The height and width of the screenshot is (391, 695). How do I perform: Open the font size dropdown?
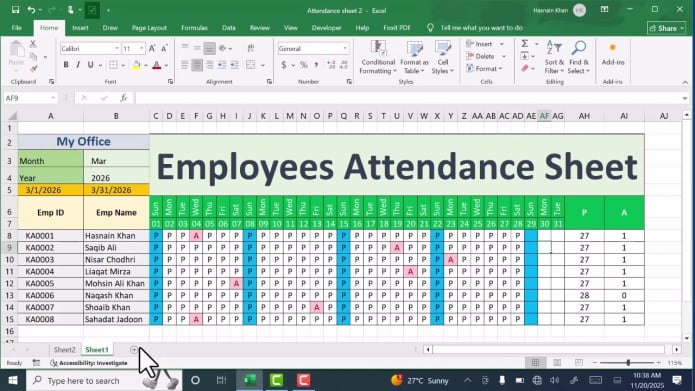pos(141,48)
